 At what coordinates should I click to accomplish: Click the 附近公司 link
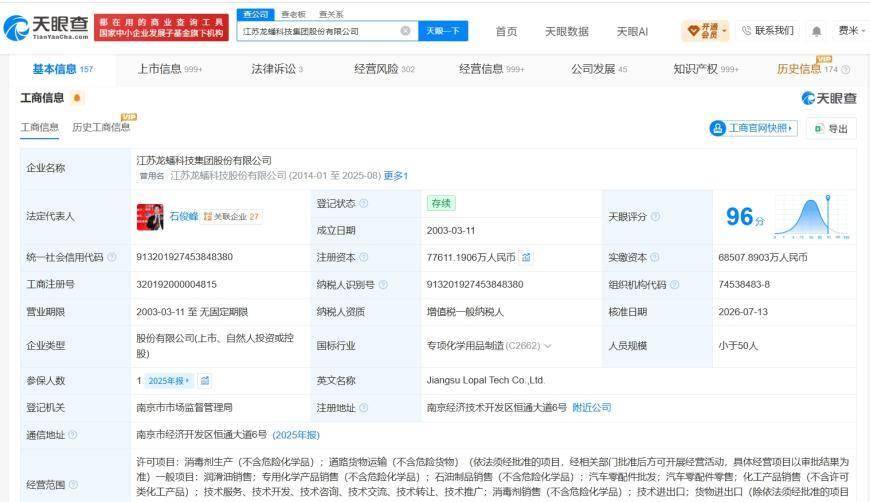click(591, 408)
